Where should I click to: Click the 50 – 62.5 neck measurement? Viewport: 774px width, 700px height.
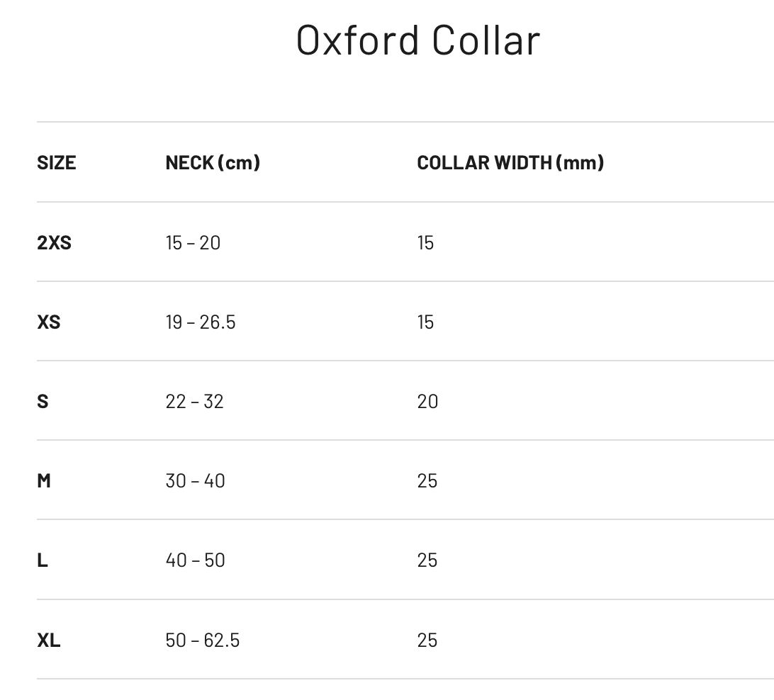coord(202,640)
